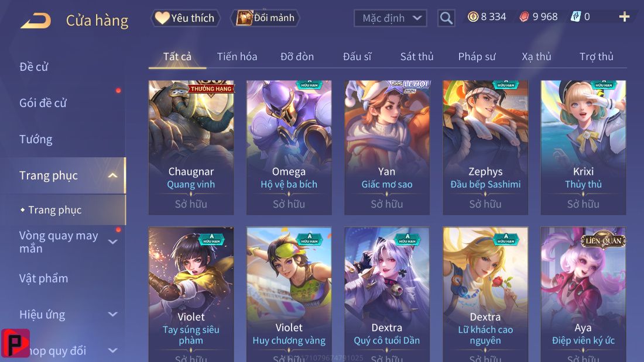The width and height of the screenshot is (644, 362).
Task: Expand the Hiệu ứng sidebar section
Action: [112, 315]
